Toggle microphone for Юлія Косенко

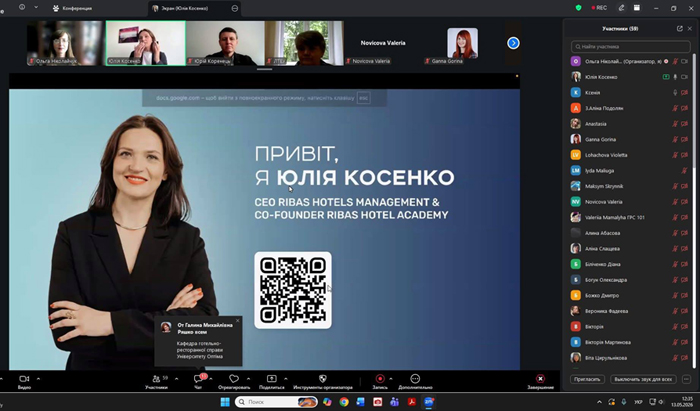(x=675, y=77)
